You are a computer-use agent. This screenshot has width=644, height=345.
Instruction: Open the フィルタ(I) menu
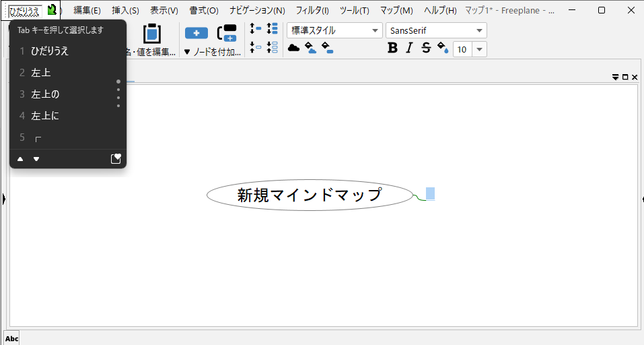point(312,11)
